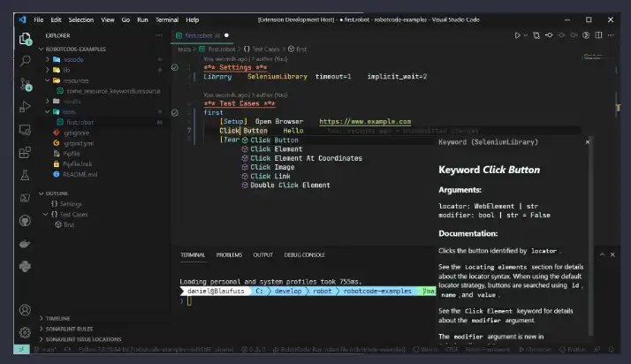Select Double Click Element suggestion
This screenshot has height=364, width=631.
pyautogui.click(x=290, y=186)
